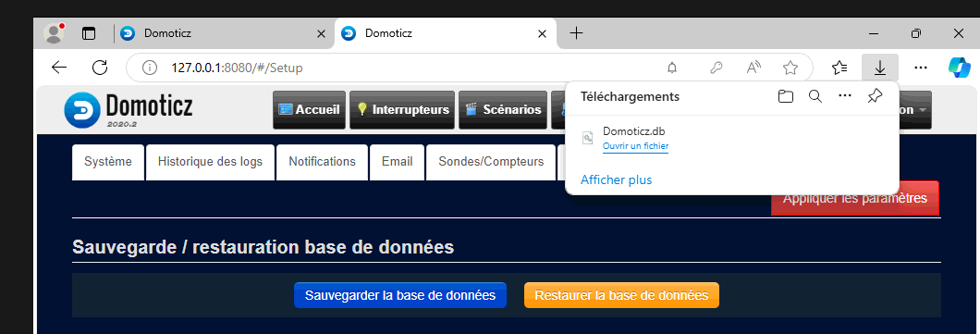This screenshot has height=334, width=980.
Task: Select the Historique des logs tab
Action: pos(210,162)
